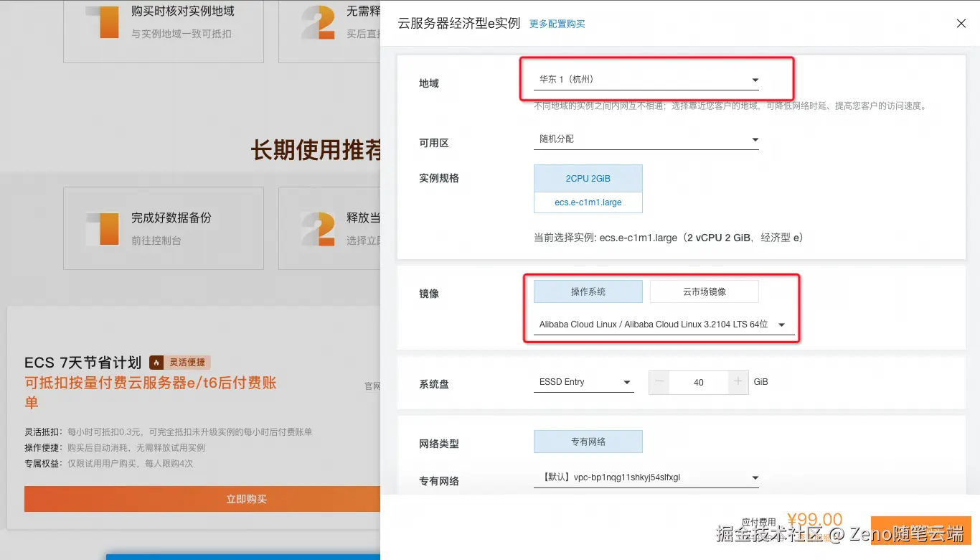Open the ESSD Entry disk type dropdown
Viewport: 980px width, 560px height.
point(584,382)
